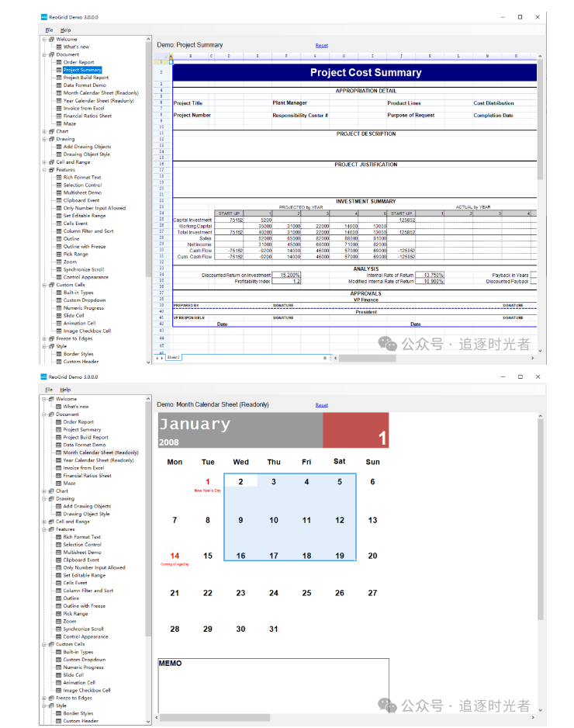The width and height of the screenshot is (574, 728).
Task: Click sheet icon beside Rich Format Text, top window
Action: pos(59,178)
